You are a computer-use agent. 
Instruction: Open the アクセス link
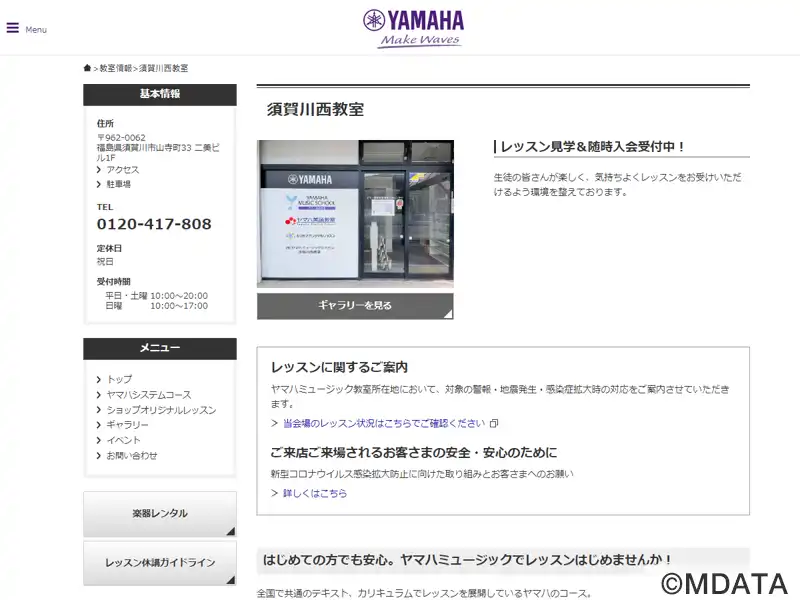[122, 170]
